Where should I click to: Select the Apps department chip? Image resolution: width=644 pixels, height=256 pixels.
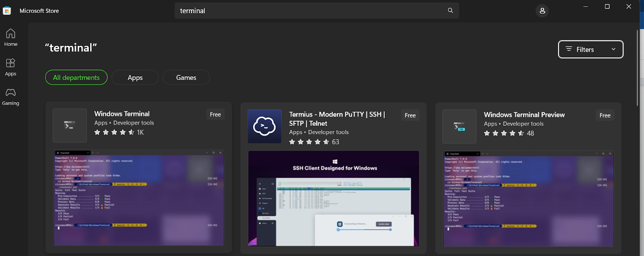(x=135, y=78)
